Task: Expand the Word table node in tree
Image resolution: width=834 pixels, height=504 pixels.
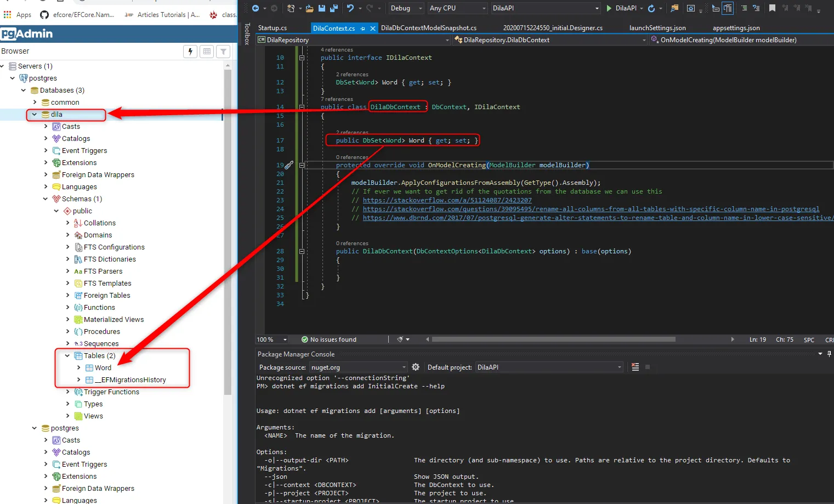Action: [x=79, y=368]
